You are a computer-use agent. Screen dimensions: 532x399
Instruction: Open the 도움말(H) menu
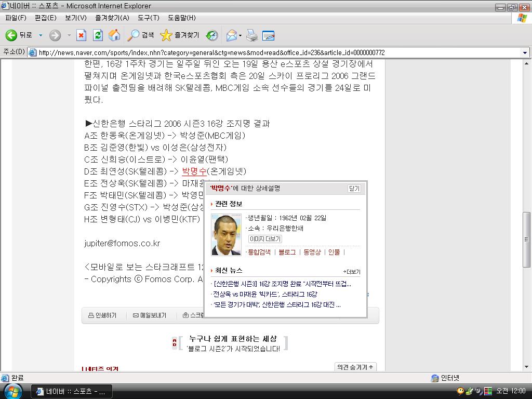(x=182, y=18)
